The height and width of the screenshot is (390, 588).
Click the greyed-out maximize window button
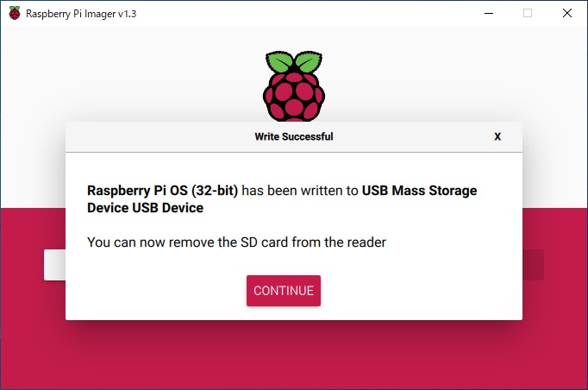pos(528,13)
